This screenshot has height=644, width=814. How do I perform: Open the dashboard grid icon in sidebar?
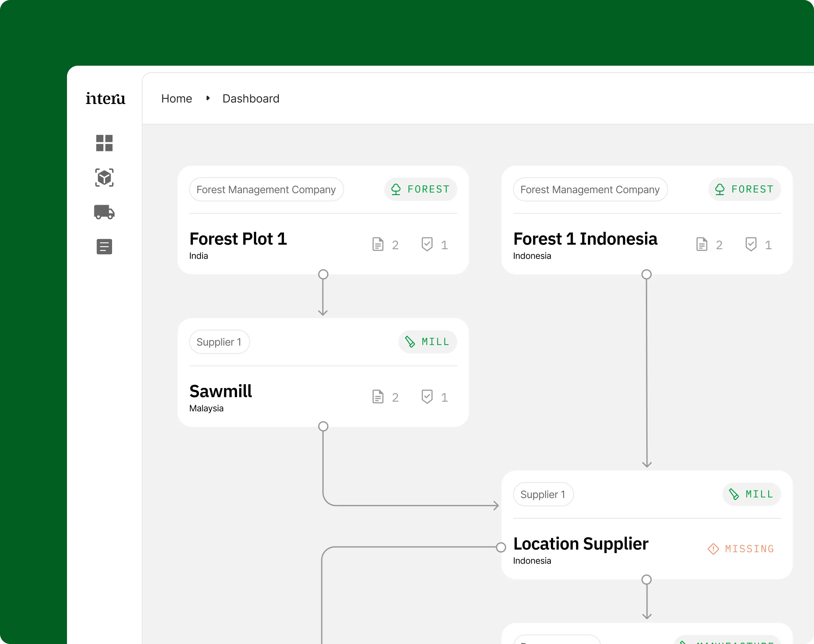pos(104,143)
